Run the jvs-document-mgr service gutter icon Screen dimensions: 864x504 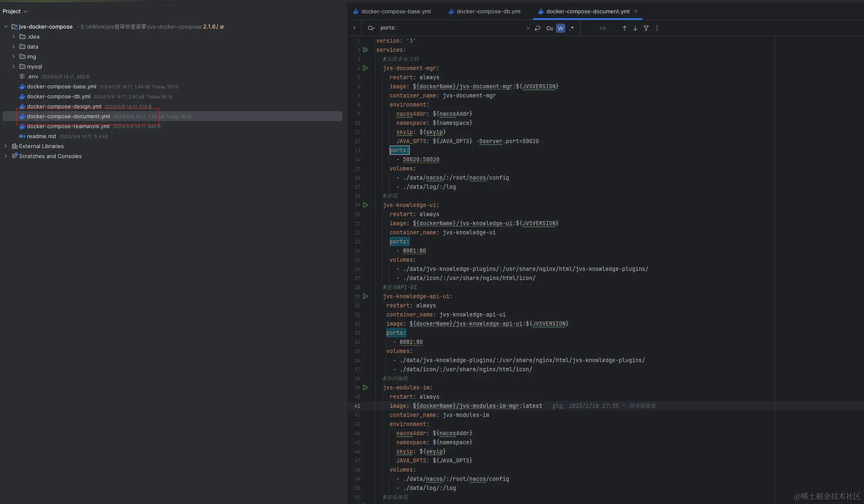pyautogui.click(x=366, y=68)
